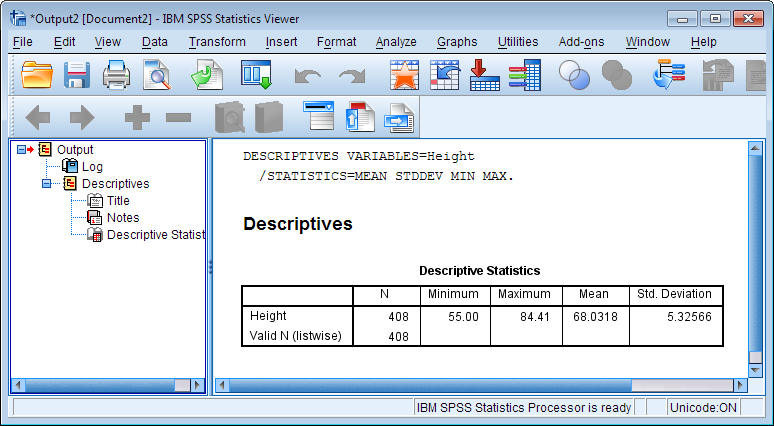The width and height of the screenshot is (774, 426).
Task: Select the Log item in outline
Action: 92,167
